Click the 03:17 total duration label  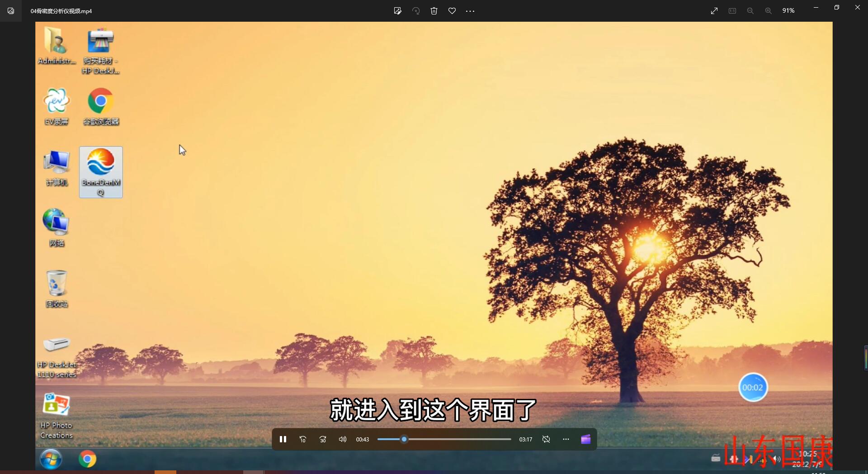(x=525, y=439)
